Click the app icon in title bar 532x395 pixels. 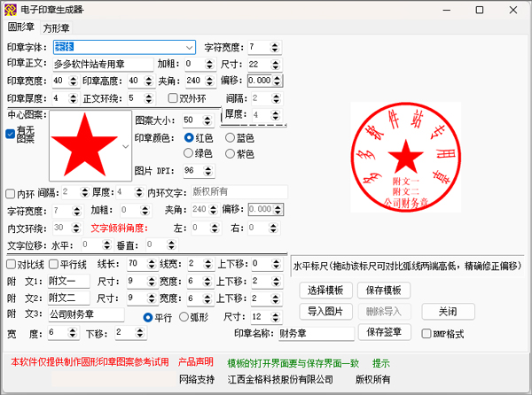(10, 10)
